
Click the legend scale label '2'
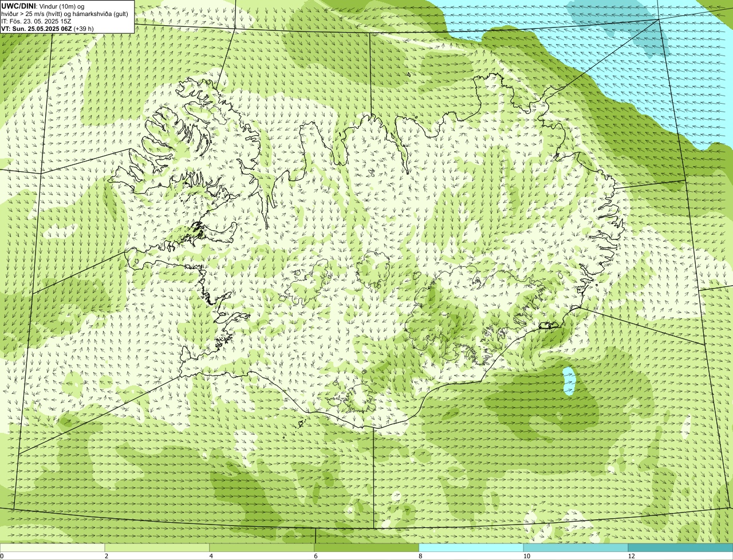[x=106, y=556]
